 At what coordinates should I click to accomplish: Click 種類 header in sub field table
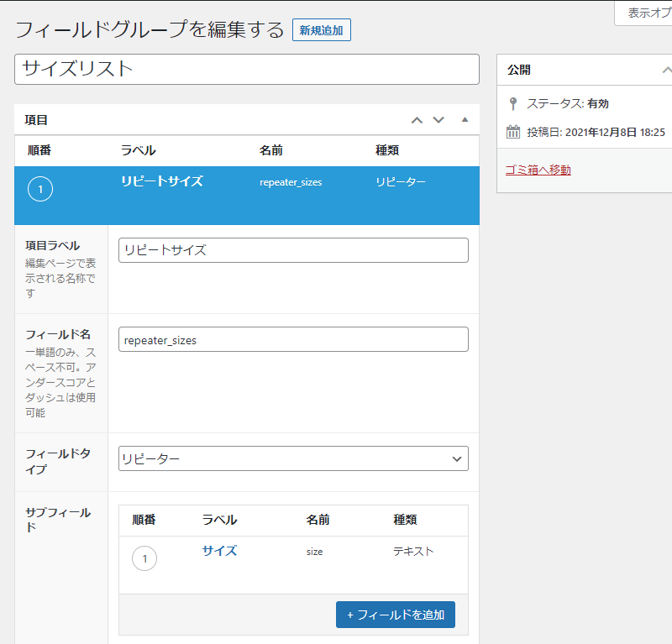(405, 520)
